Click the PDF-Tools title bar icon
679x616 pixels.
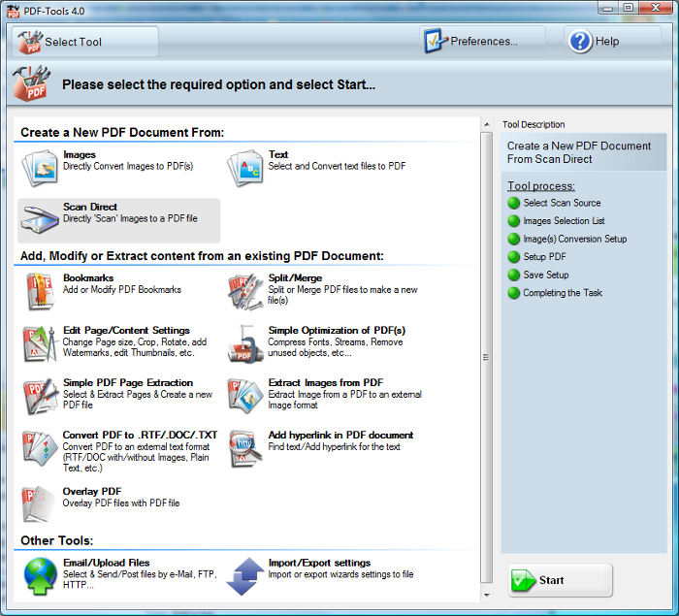[x=13, y=11]
